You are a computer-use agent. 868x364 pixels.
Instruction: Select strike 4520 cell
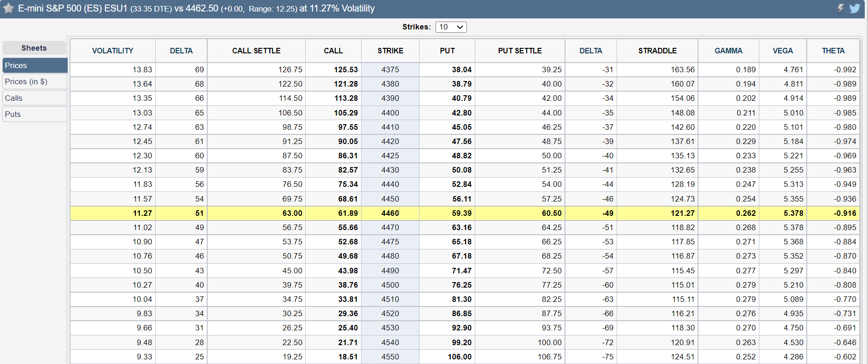[390, 313]
